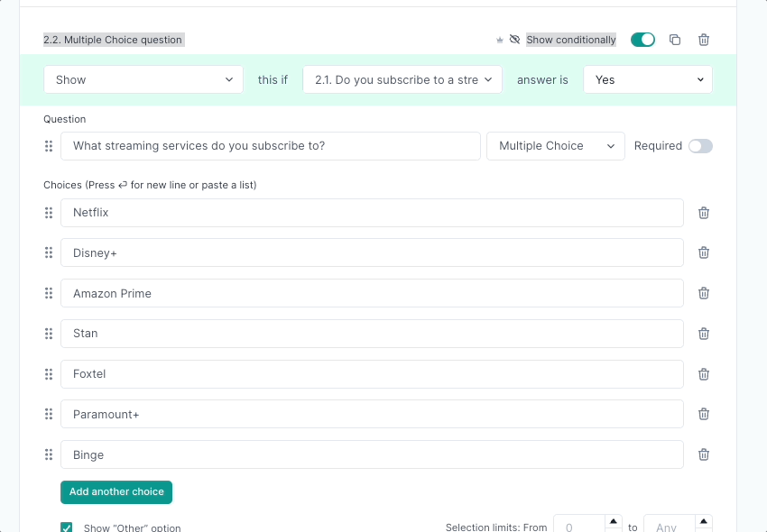Click into the Disney+ choice field
This screenshot has height=532, width=767.
[372, 252]
